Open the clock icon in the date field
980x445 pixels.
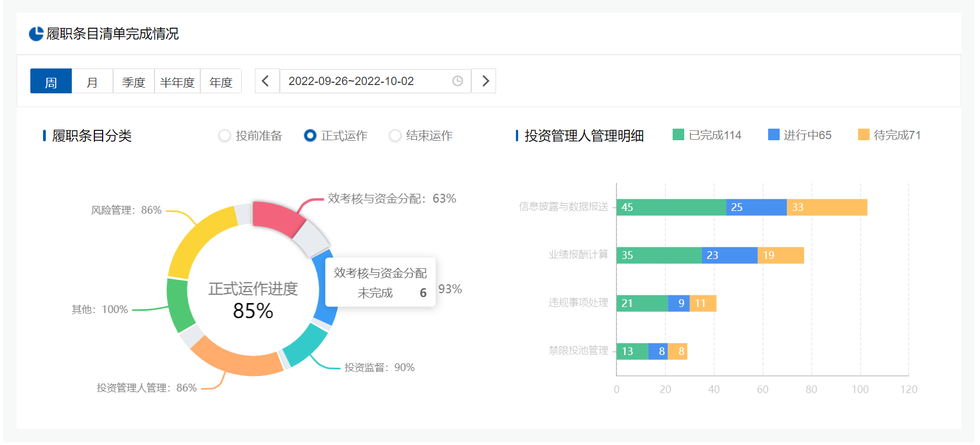tap(457, 81)
